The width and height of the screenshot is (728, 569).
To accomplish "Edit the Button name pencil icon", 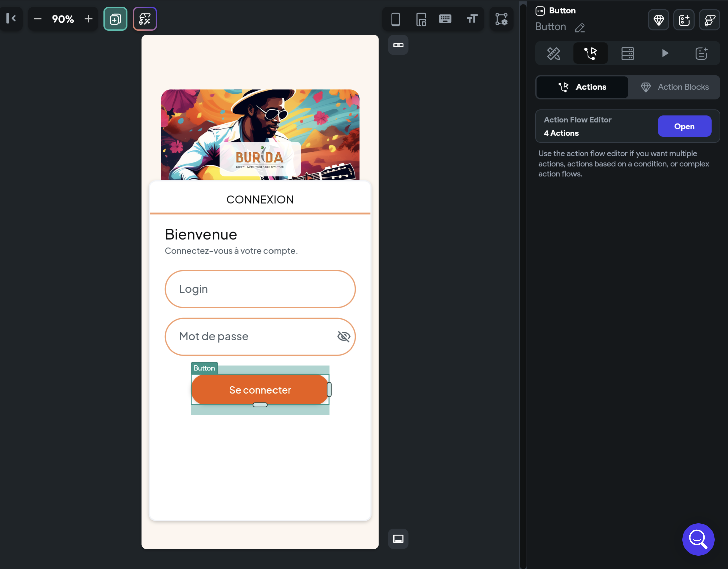I will click(580, 28).
